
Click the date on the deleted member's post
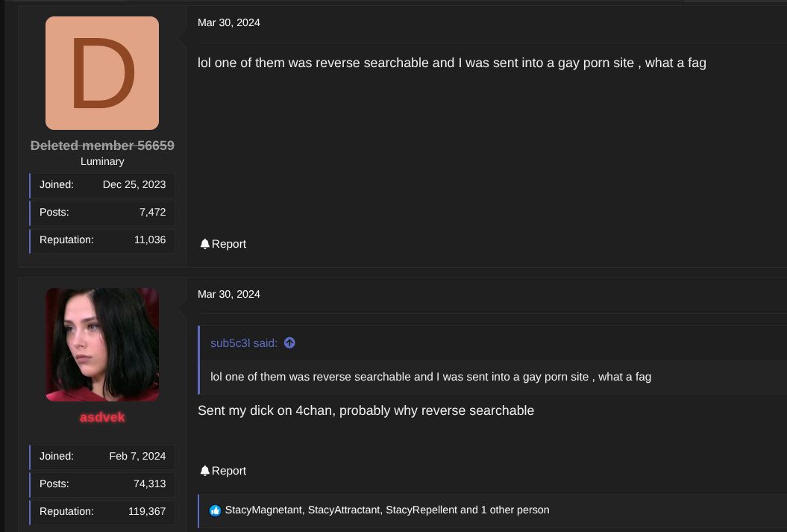click(229, 22)
